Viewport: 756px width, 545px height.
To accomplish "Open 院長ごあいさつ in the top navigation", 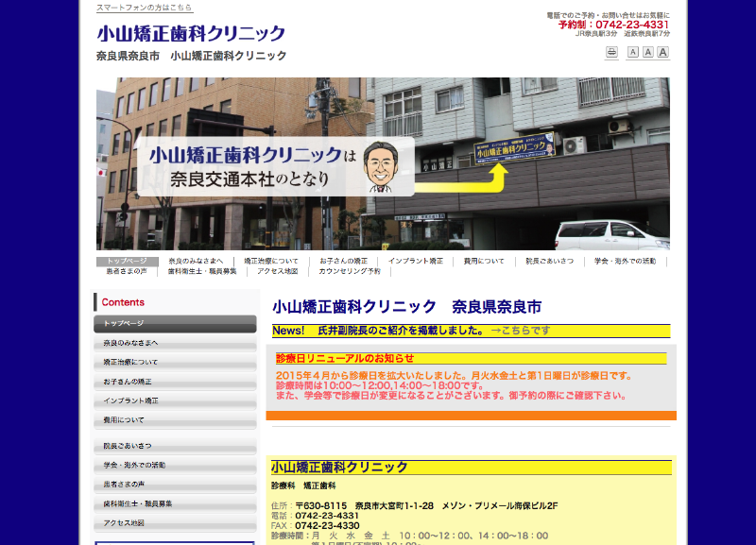I will [550, 262].
